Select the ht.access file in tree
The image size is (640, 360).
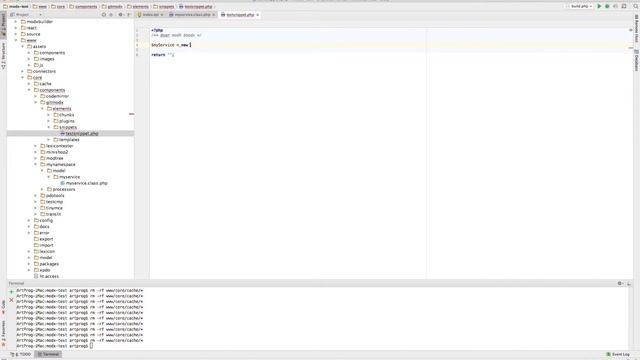tap(47, 276)
